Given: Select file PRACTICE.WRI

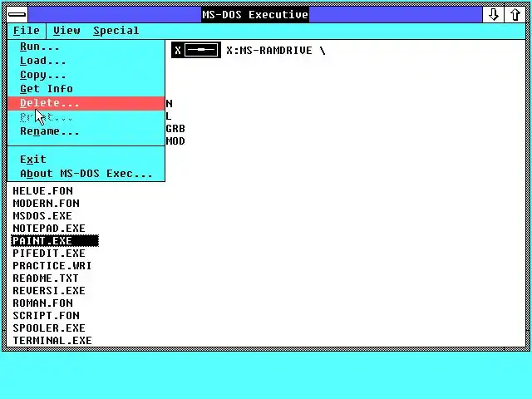Looking at the screenshot, I should (52, 266).
